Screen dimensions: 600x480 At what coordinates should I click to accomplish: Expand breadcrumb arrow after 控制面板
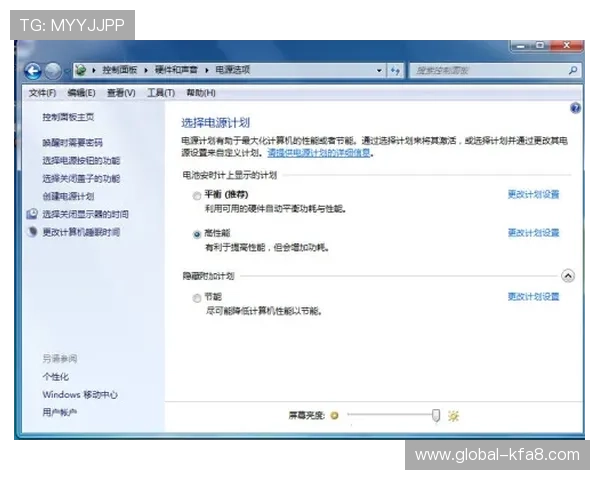[x=146, y=70]
